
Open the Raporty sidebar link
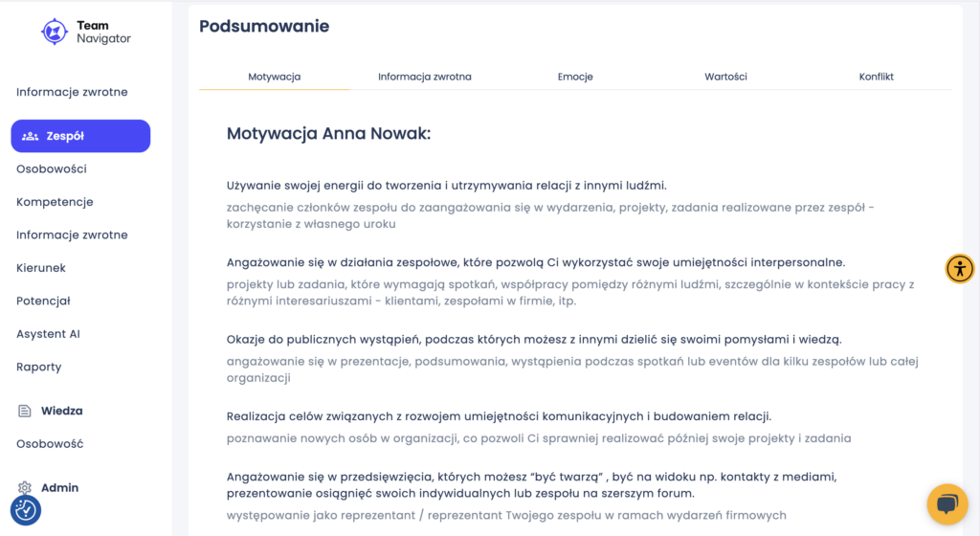[x=39, y=367]
